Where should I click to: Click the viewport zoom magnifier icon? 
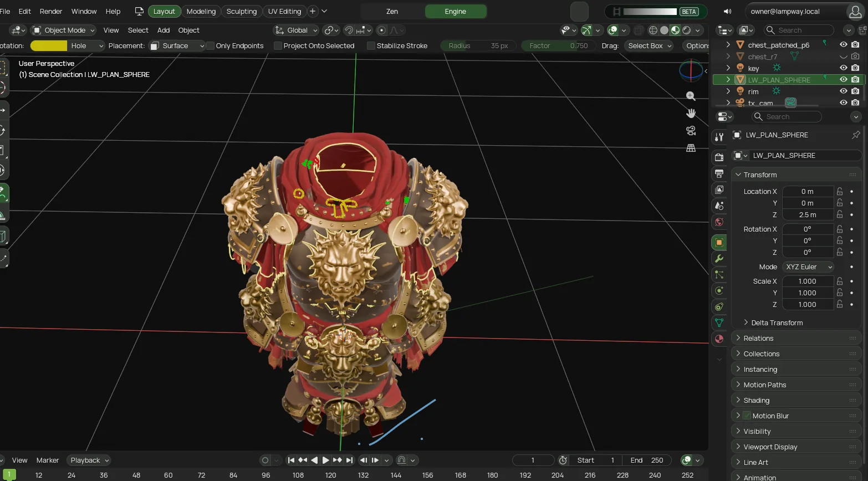pyautogui.click(x=691, y=96)
